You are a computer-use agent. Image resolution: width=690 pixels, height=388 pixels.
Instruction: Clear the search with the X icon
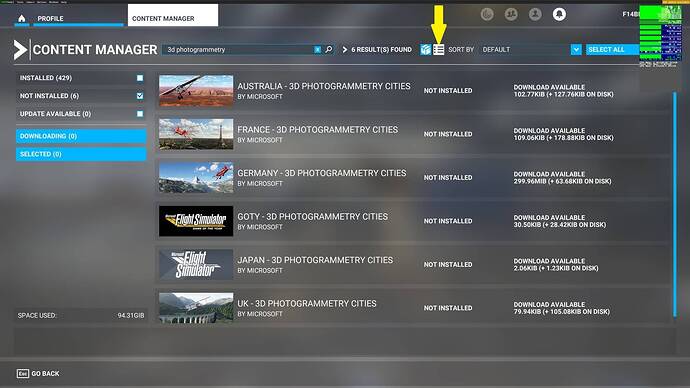tap(317, 50)
